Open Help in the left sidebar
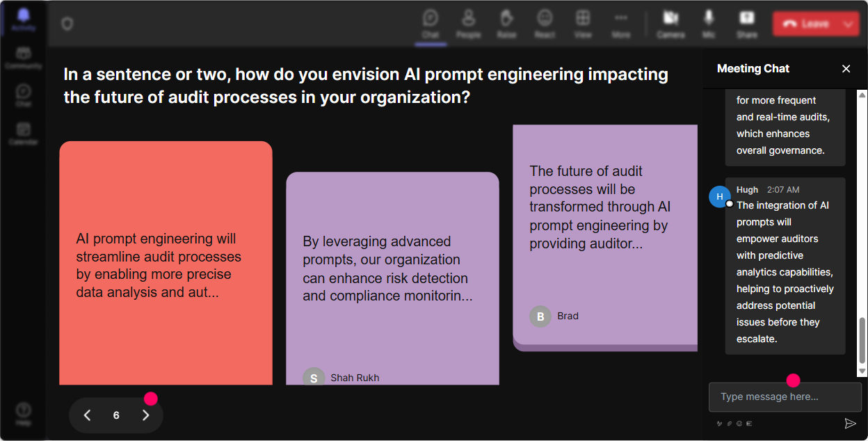 point(23,414)
